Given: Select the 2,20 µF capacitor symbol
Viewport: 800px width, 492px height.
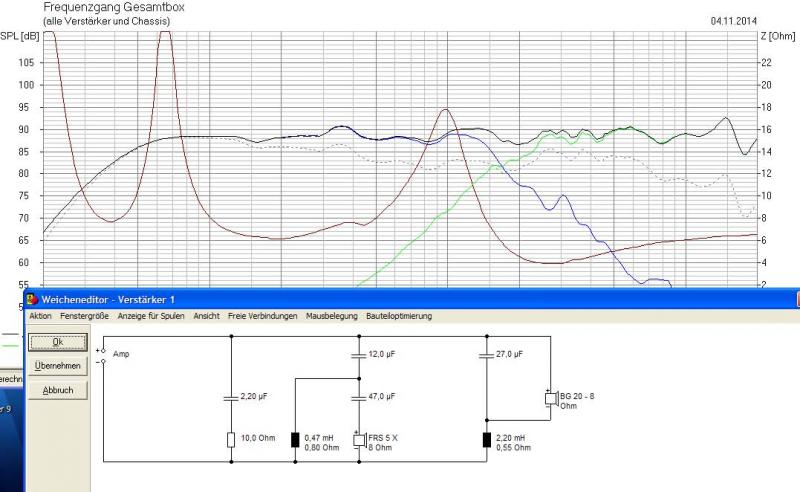Looking at the screenshot, I should pos(231,397).
